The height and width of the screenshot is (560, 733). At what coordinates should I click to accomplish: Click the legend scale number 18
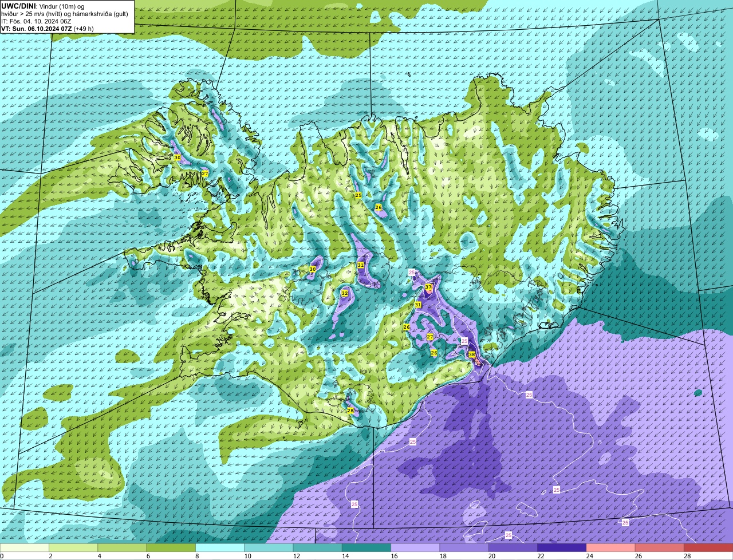pos(442,556)
